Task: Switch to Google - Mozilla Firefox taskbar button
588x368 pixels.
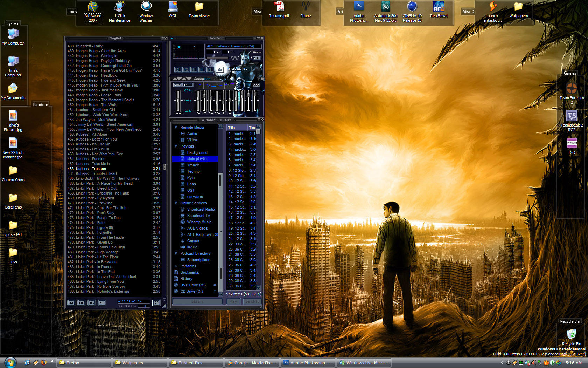Action: point(252,363)
